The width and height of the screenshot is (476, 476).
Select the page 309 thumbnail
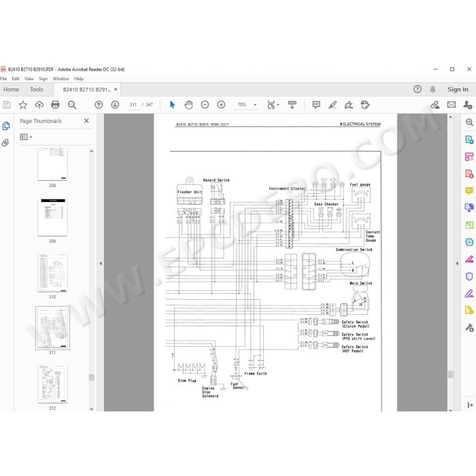(x=52, y=217)
